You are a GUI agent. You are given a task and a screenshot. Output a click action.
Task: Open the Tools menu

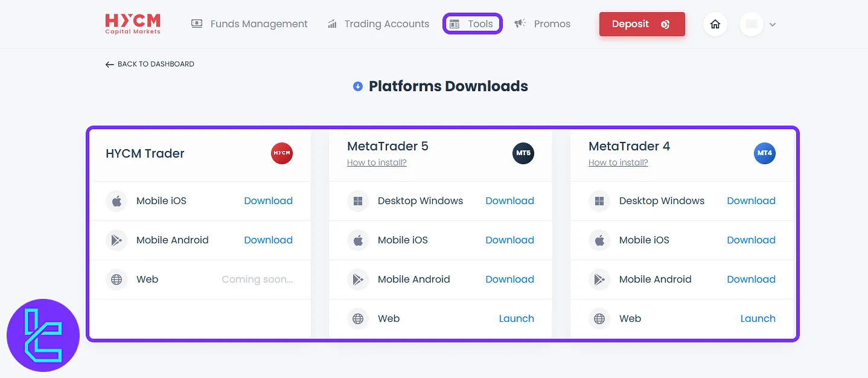(x=473, y=24)
